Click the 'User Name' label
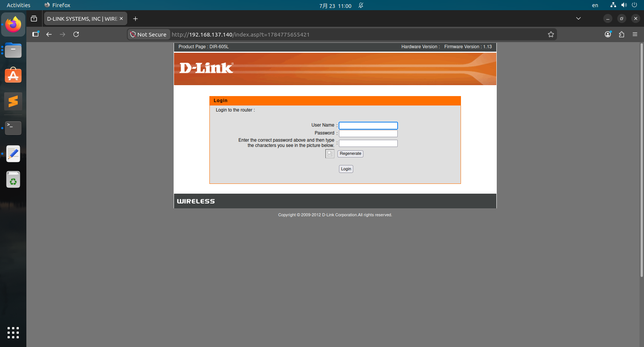The height and width of the screenshot is (347, 644). (323, 125)
